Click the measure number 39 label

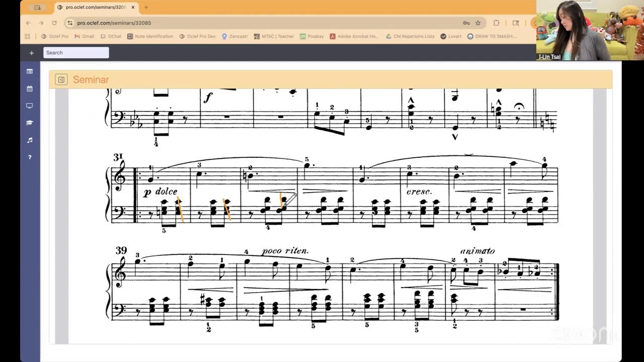pyautogui.click(x=121, y=250)
